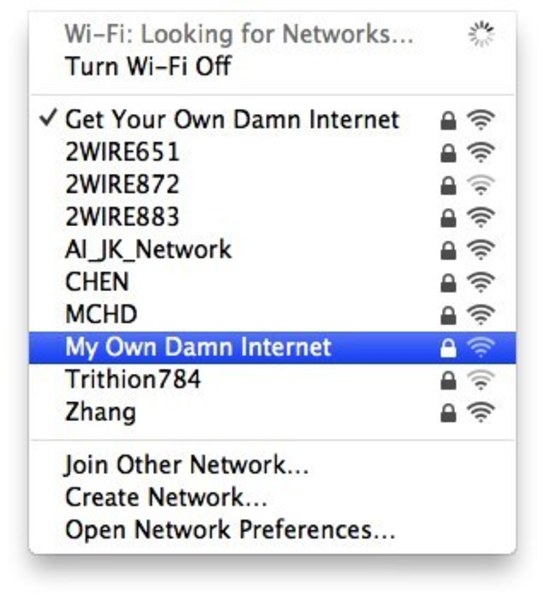Click the Wi-Fi Looking for Networks status
This screenshot has height=600, width=545.
[x=239, y=34]
